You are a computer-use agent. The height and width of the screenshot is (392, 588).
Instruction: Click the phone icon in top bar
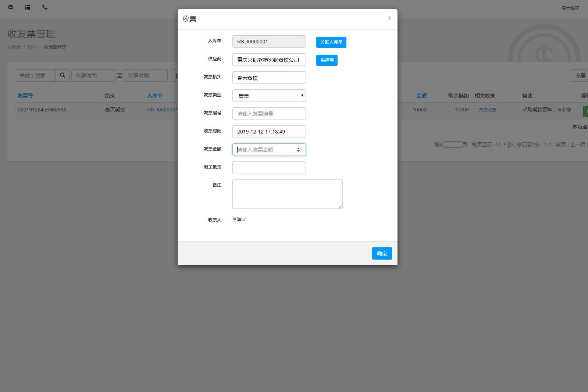[x=45, y=7]
